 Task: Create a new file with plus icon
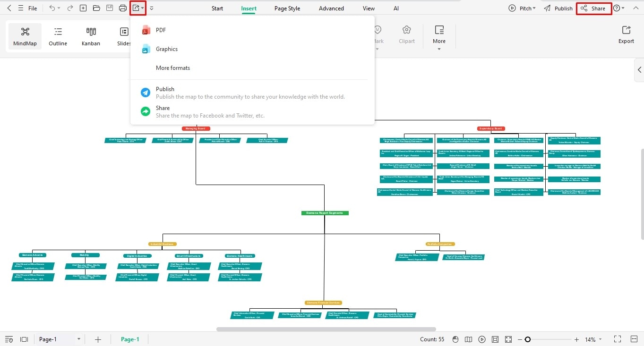point(83,8)
